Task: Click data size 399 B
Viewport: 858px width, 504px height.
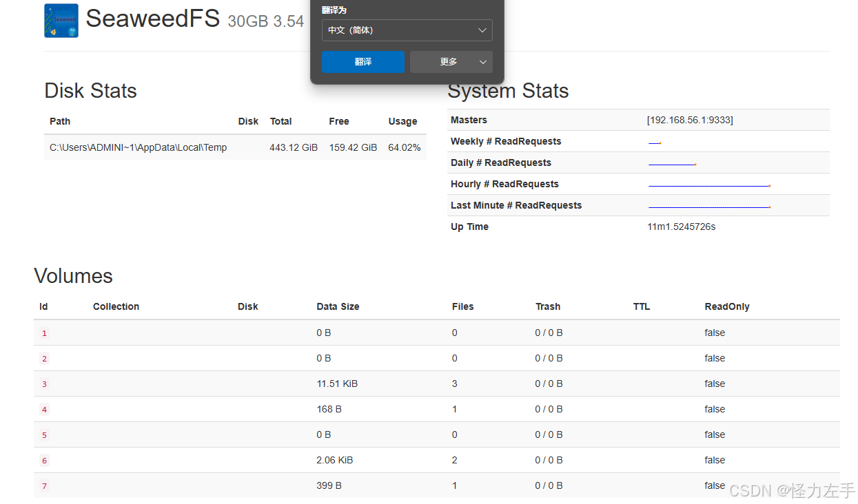Action: pos(329,485)
